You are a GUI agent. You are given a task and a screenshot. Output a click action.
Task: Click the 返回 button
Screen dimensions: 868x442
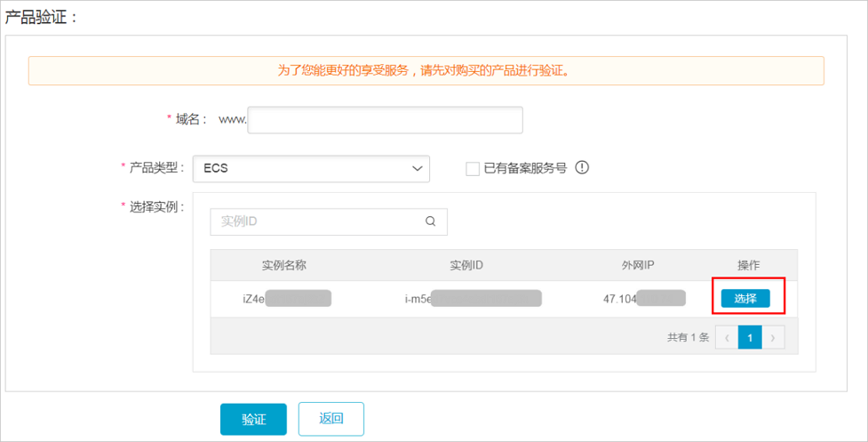330,419
